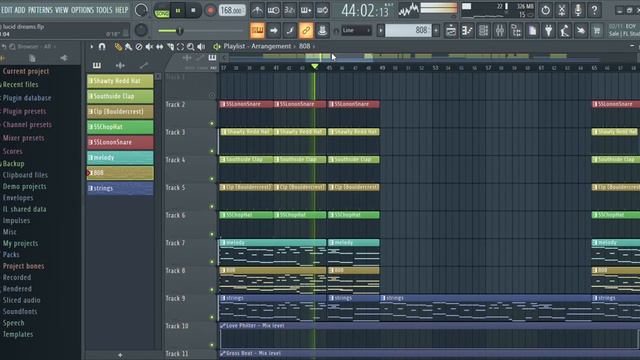Add new pattern with plus below picker
The height and width of the screenshot is (360, 640).
(120, 355)
